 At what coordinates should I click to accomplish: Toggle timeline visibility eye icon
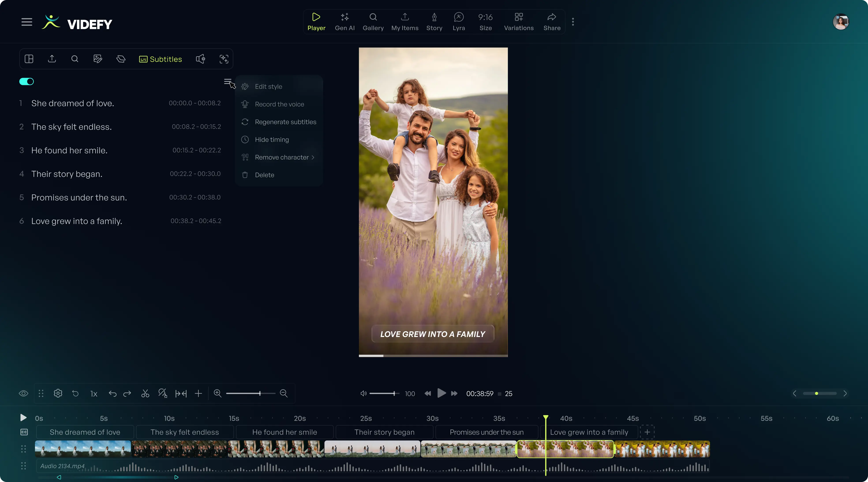23,393
